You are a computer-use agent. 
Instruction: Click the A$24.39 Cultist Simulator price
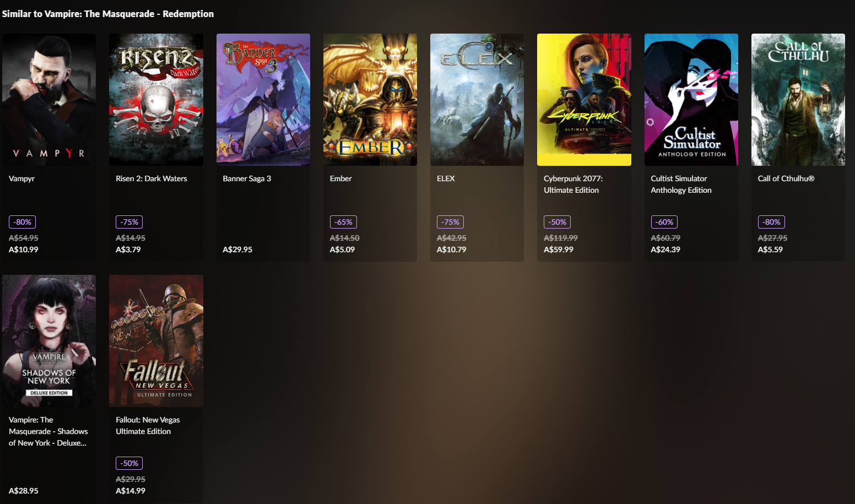coord(665,250)
